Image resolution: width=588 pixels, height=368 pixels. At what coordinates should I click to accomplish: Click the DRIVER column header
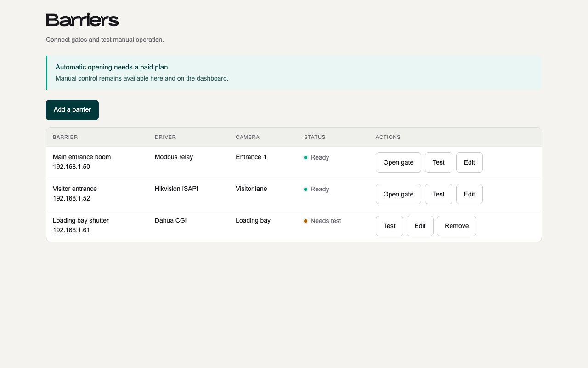[x=165, y=137]
